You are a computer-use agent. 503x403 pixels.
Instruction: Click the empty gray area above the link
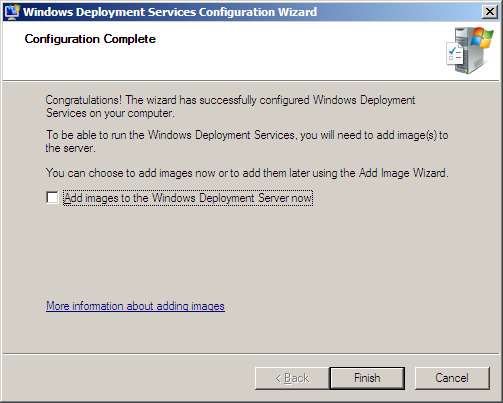click(251, 253)
